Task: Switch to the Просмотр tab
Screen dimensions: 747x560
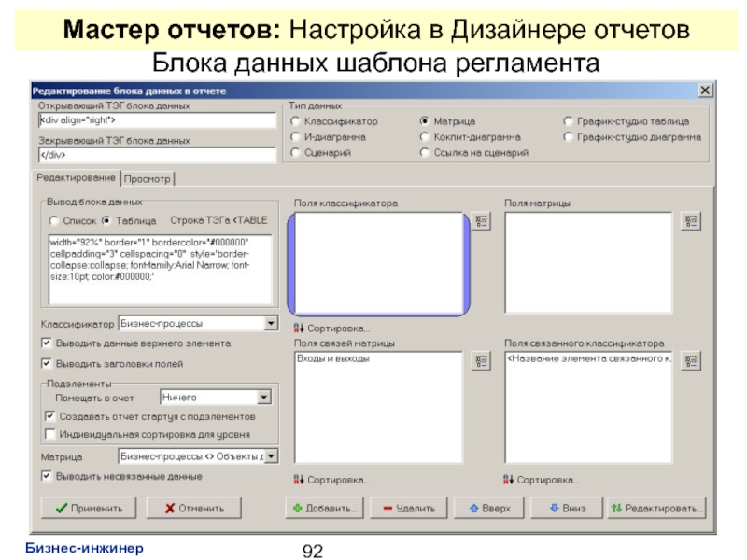Action: pyautogui.click(x=148, y=179)
